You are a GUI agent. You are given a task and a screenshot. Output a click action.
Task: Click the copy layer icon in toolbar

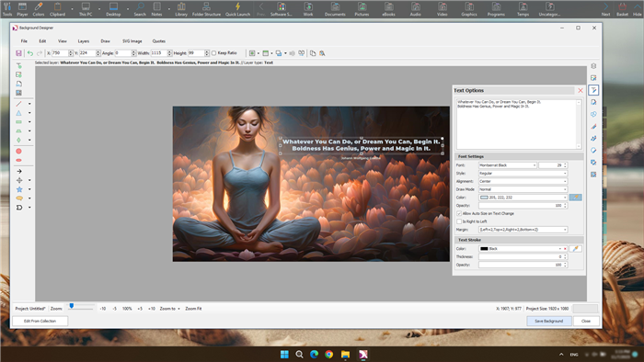313,53
